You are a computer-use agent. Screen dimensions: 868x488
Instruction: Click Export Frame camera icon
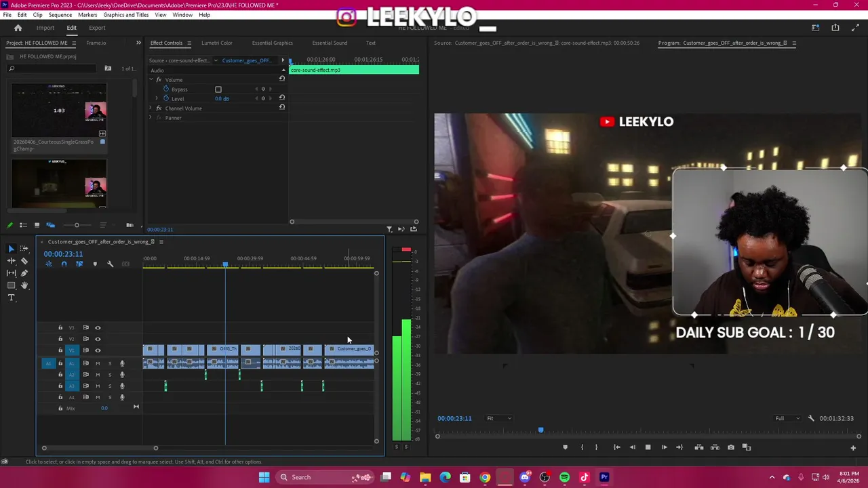point(730,447)
